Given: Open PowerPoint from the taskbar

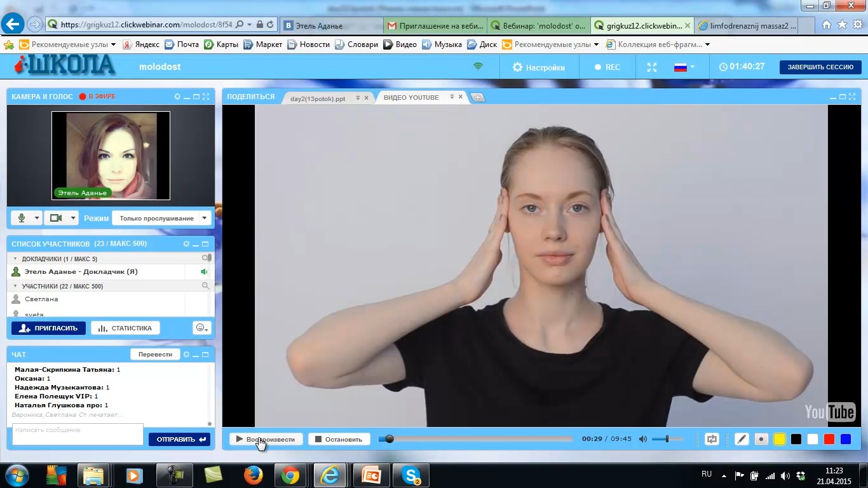Looking at the screenshot, I should point(370,475).
